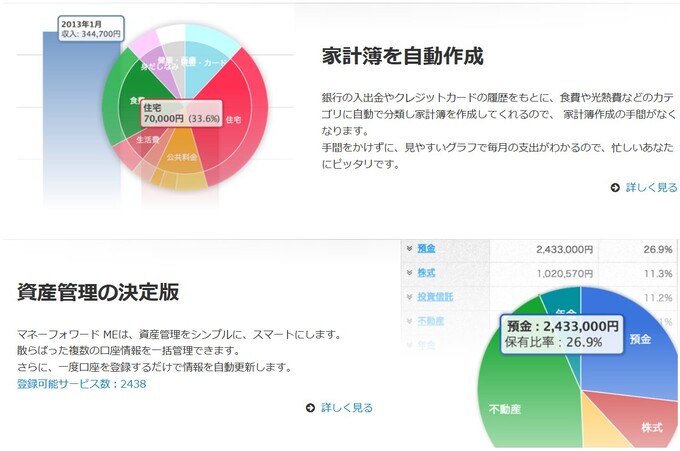Screen dimensions: 680x451
Task: Click the 住宅 70,000円 (33.6%) tooltip
Action: click(181, 113)
